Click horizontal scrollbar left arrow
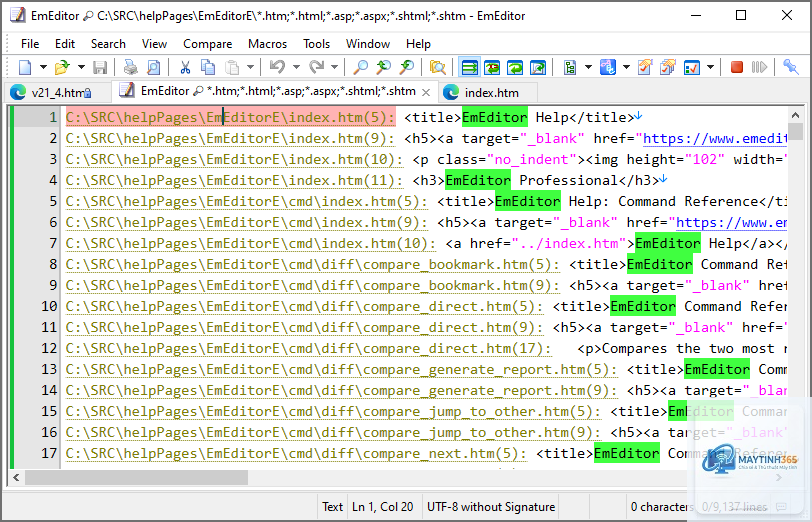 pos(17,477)
